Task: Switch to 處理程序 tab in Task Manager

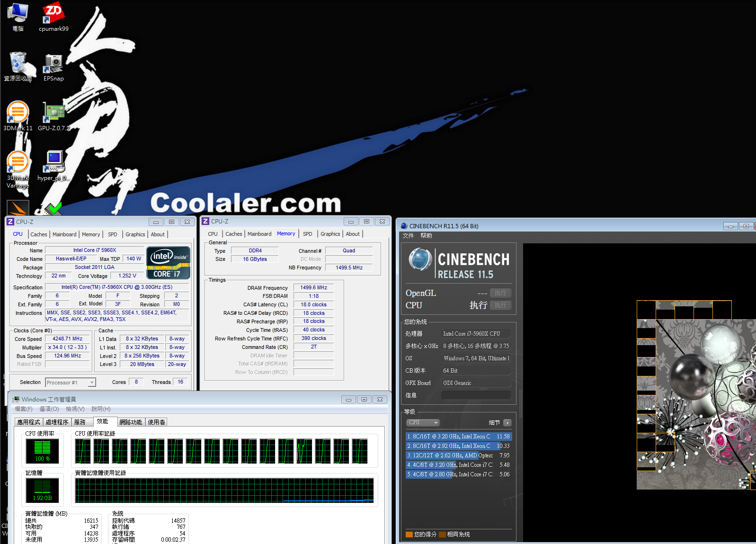Action: click(x=57, y=422)
